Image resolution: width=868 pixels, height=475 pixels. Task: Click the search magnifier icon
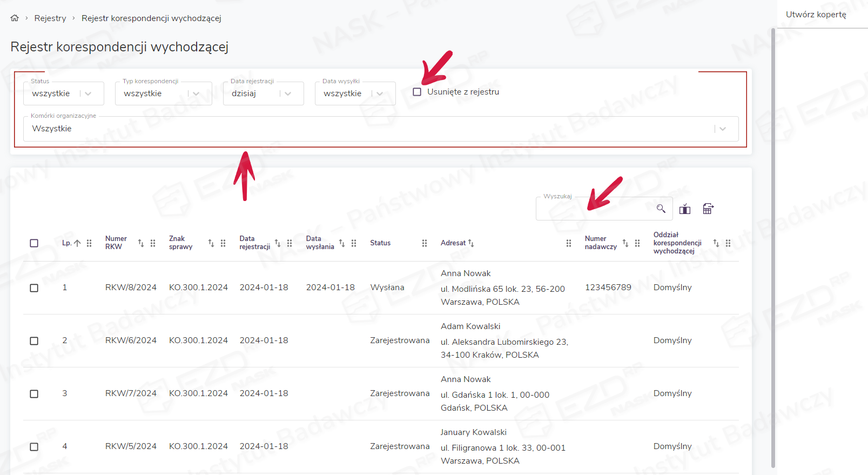tap(661, 209)
